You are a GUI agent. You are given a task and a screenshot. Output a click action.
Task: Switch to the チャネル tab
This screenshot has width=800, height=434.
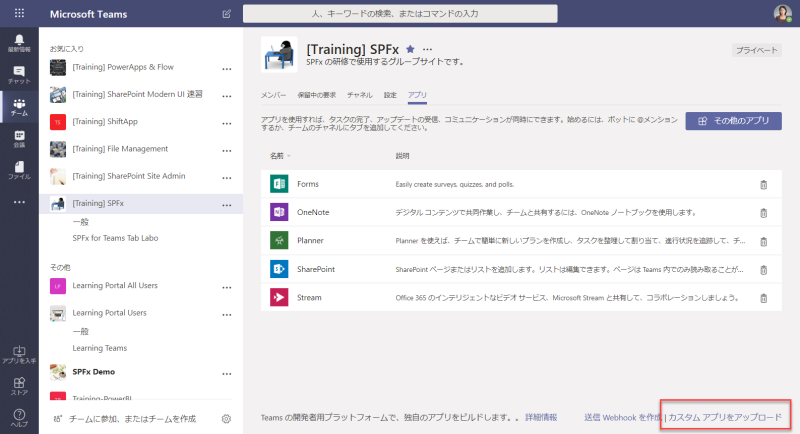pyautogui.click(x=360, y=95)
